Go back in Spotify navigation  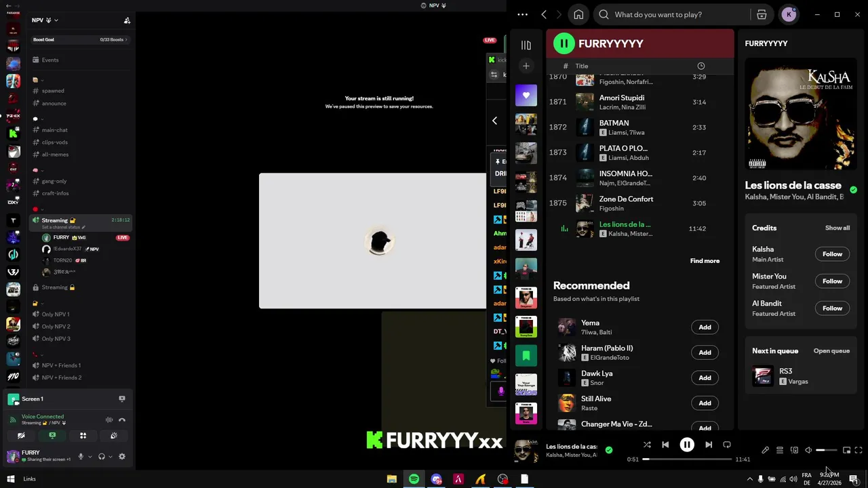[544, 14]
